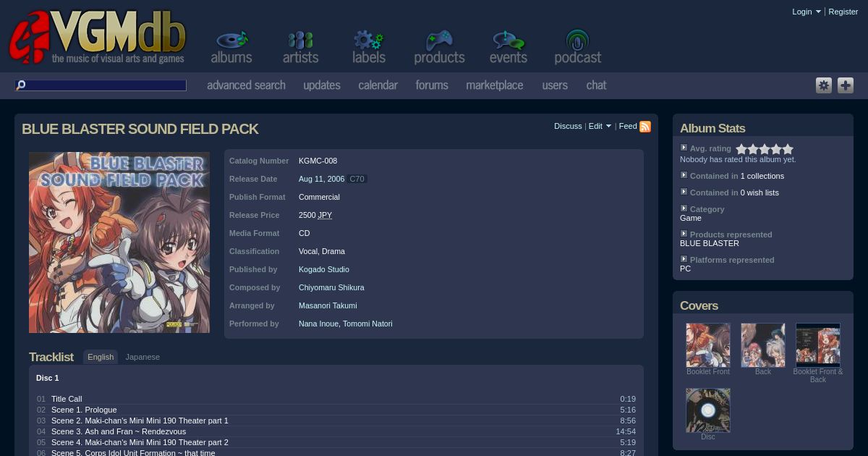
Task: Click the Register link
Action: [843, 12]
